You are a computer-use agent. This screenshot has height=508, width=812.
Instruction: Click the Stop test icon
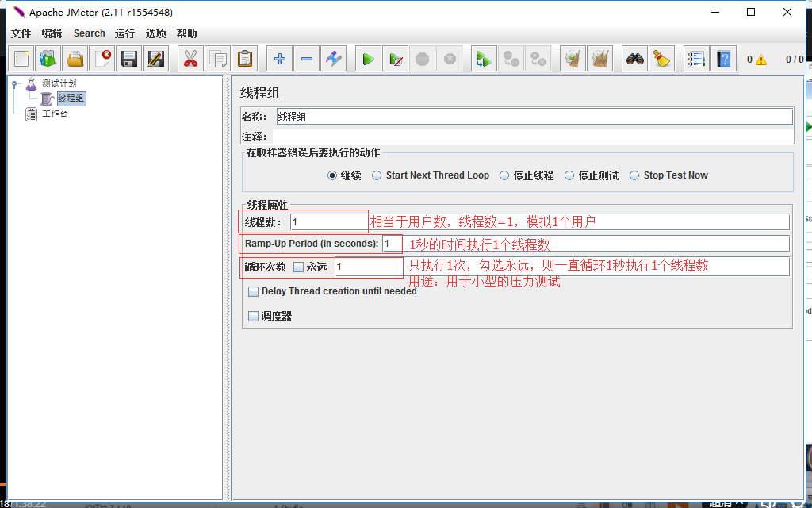point(423,59)
